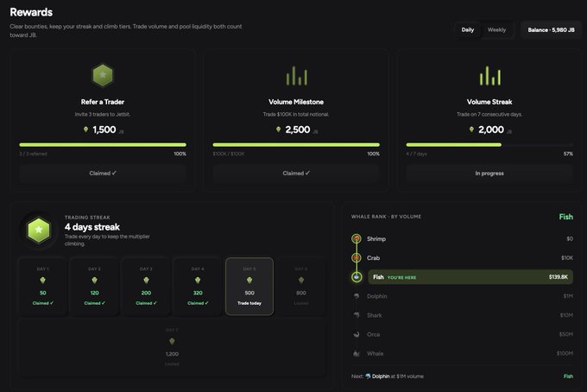Viewport: 587px width, 392px height.
Task: Open the Balance 5,980 JB button
Action: (x=551, y=30)
